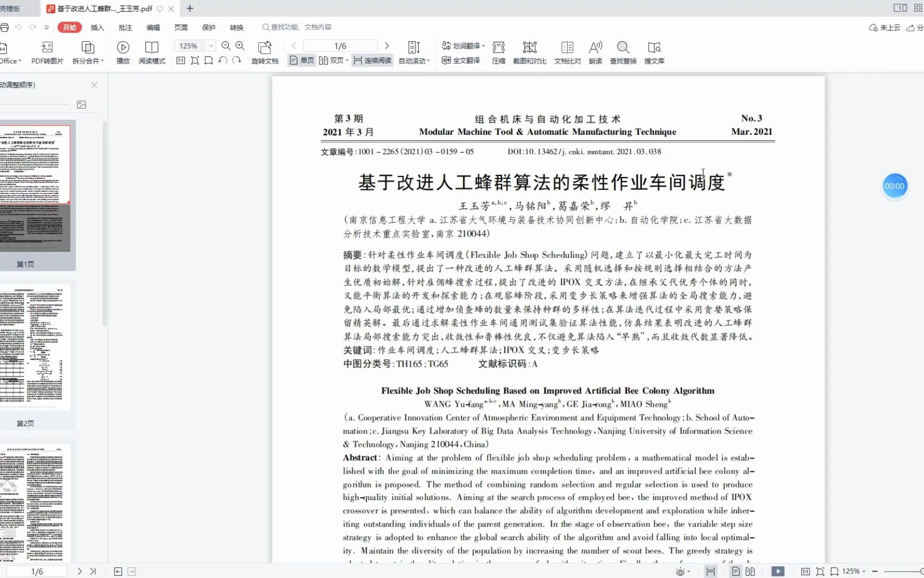Click the 未上云 cloud status button
924x578 pixels.
click(x=885, y=27)
